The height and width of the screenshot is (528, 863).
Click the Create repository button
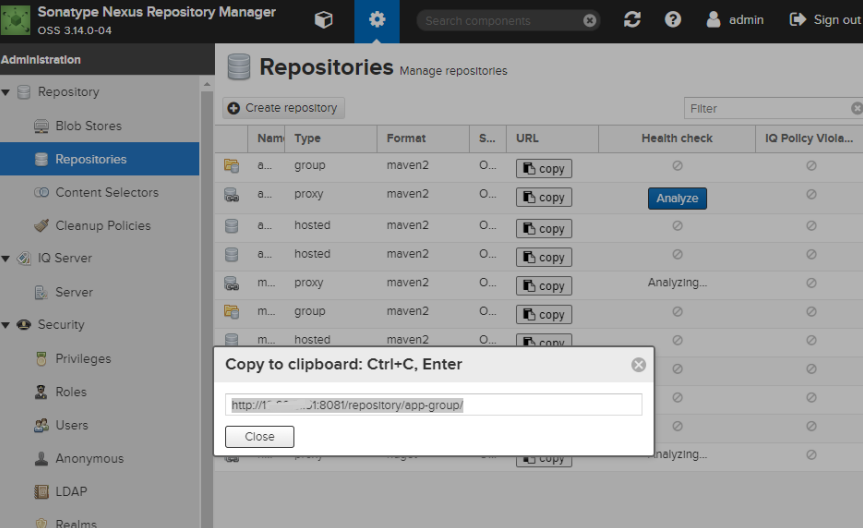[284, 108]
